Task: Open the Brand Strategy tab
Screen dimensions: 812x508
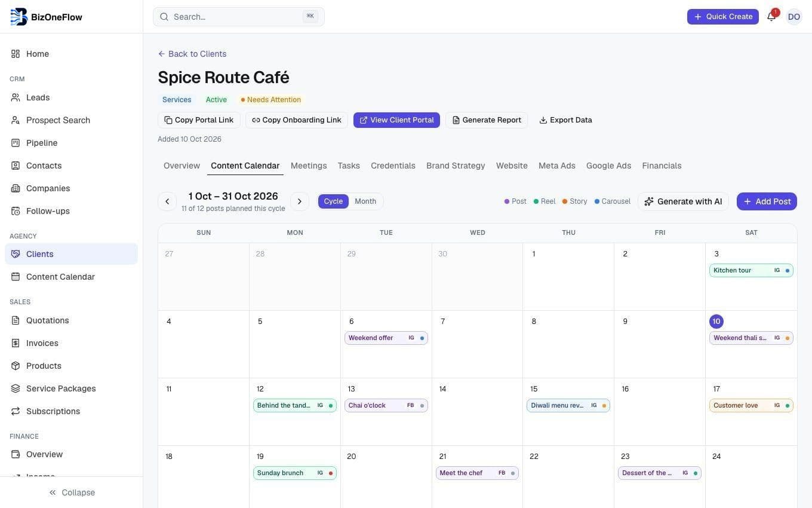Action: (x=456, y=166)
